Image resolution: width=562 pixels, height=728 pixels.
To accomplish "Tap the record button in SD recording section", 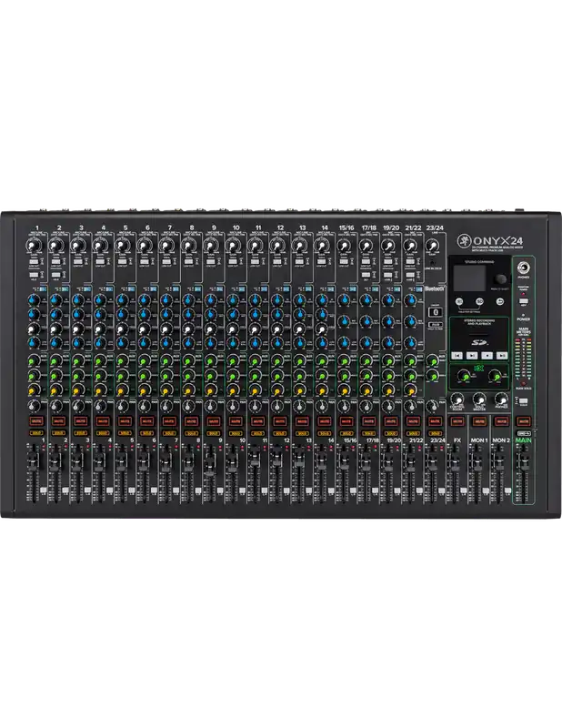I will [487, 355].
